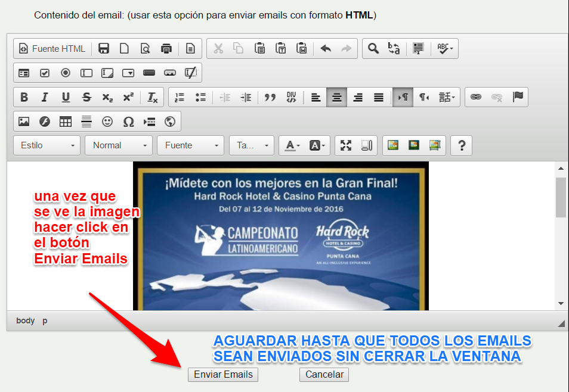This screenshot has height=392, width=569.
Task: Click the Cancelar button
Action: click(x=324, y=375)
